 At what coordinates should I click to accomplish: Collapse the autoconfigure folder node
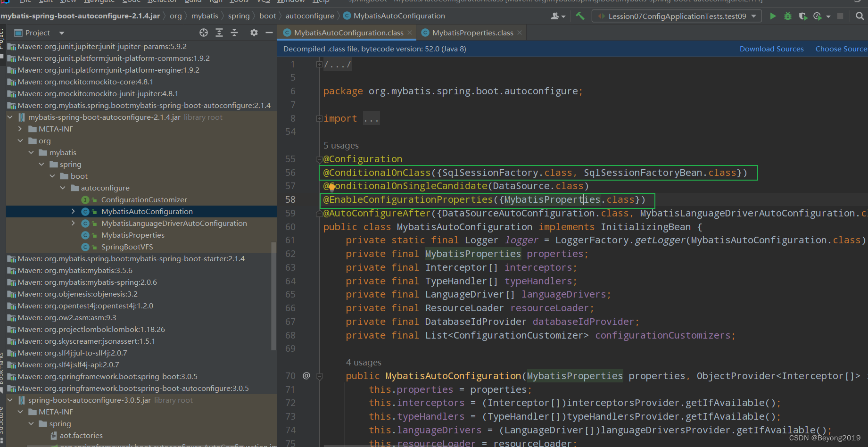tap(63, 188)
